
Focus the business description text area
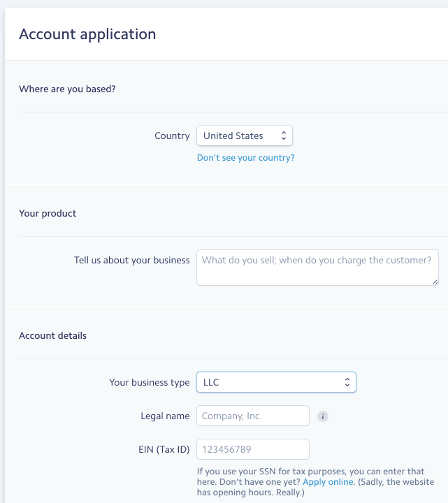pyautogui.click(x=317, y=268)
